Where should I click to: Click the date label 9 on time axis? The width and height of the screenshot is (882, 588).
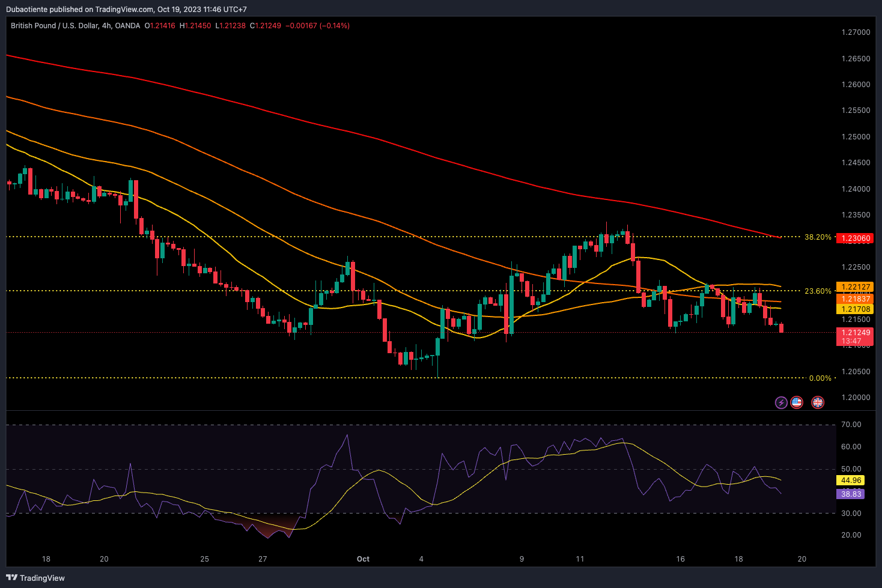pyautogui.click(x=522, y=559)
